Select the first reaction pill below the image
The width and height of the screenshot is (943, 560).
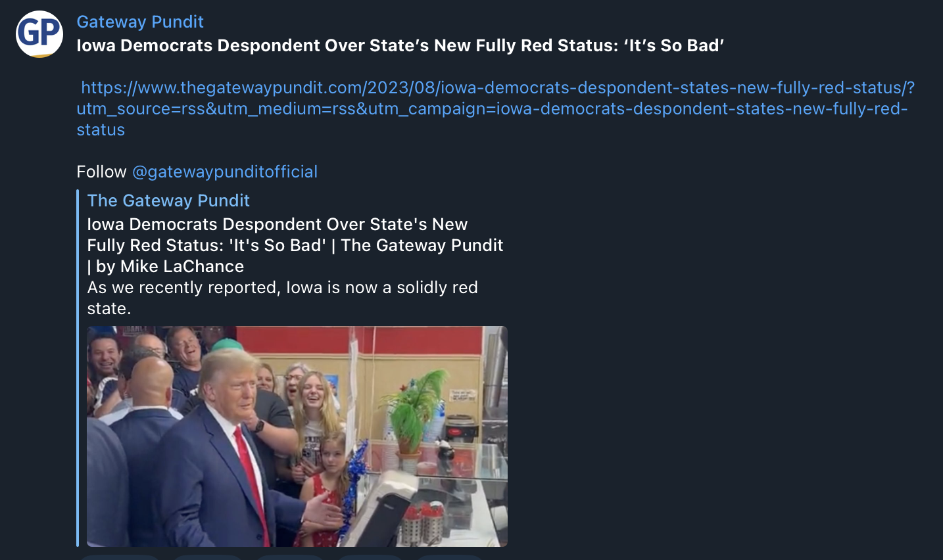[120, 557]
